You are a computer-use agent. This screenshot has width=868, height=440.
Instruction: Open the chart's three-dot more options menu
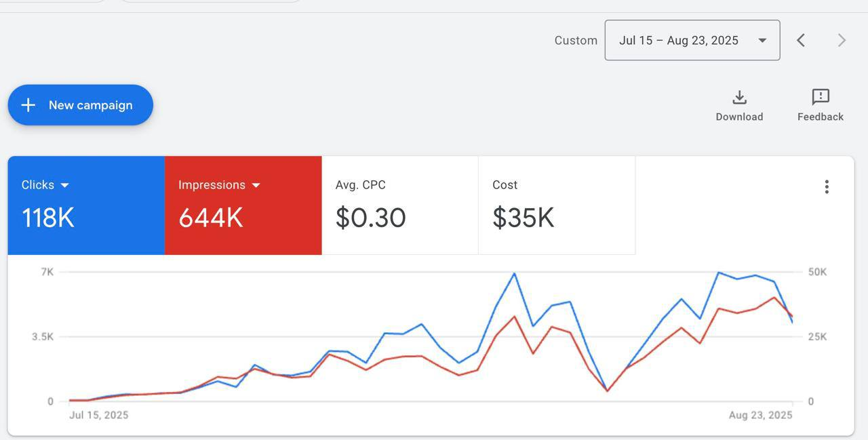pos(827,186)
